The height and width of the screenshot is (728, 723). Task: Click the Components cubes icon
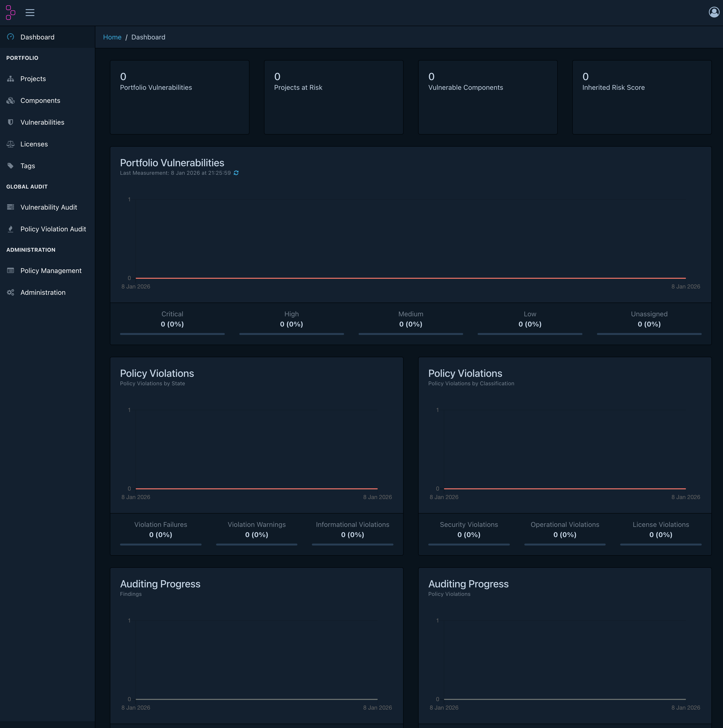[11, 101]
